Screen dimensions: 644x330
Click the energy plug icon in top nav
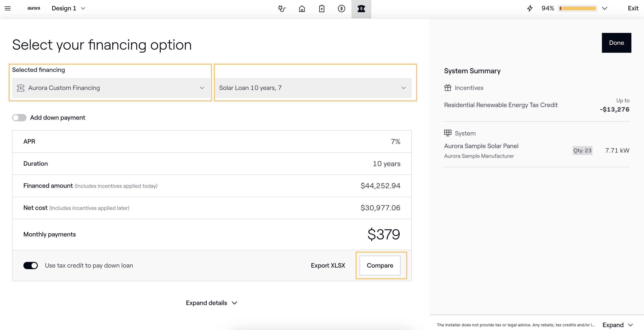coord(282,9)
